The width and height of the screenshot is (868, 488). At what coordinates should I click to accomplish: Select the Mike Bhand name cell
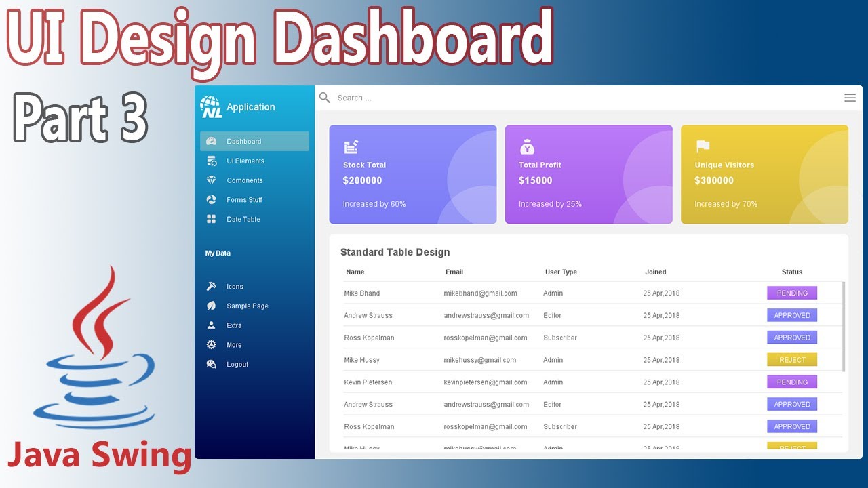click(362, 293)
